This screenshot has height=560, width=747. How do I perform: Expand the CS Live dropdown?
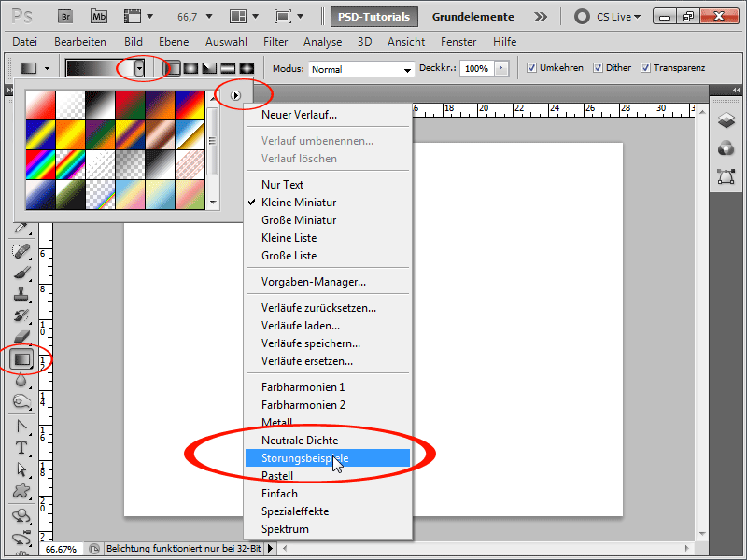point(618,17)
